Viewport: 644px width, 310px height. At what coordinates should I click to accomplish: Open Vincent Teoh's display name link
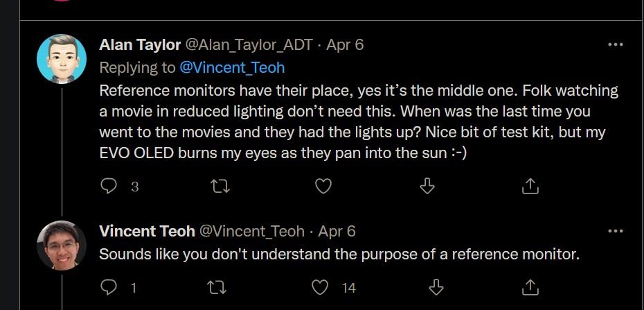[x=147, y=231]
